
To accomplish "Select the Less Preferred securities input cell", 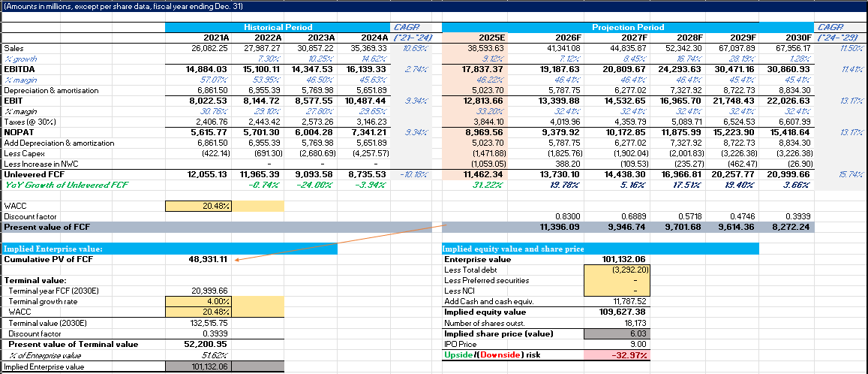I will click(612, 280).
